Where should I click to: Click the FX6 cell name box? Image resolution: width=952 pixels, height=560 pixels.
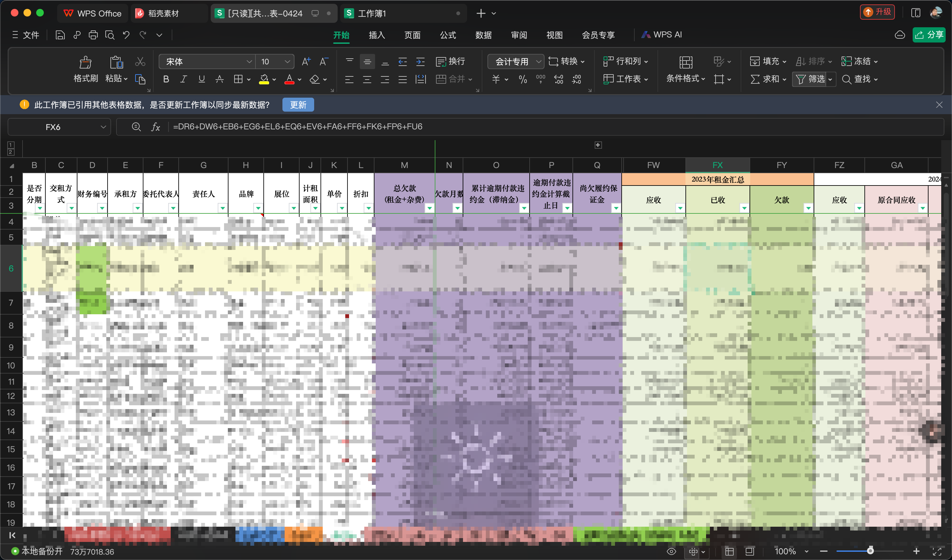(53, 127)
